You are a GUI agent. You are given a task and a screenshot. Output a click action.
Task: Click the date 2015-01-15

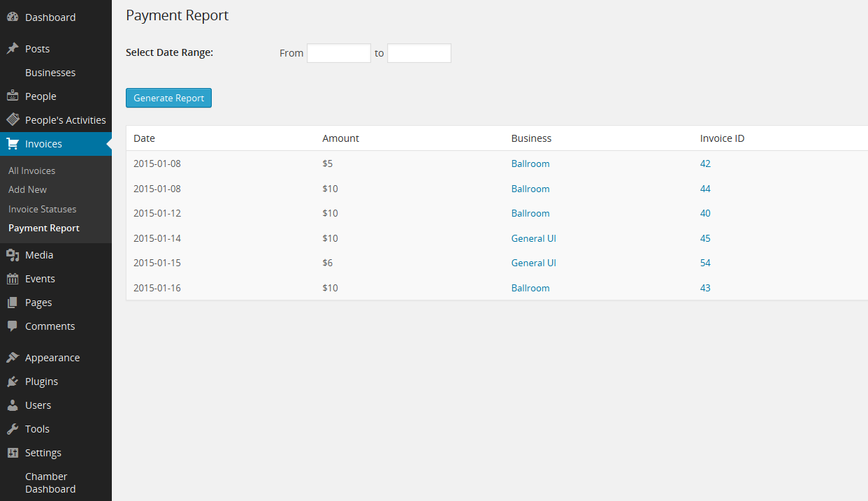click(157, 263)
